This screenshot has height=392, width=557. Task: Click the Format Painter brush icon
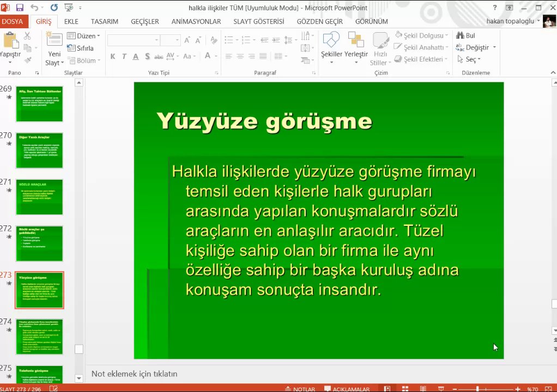click(x=28, y=60)
